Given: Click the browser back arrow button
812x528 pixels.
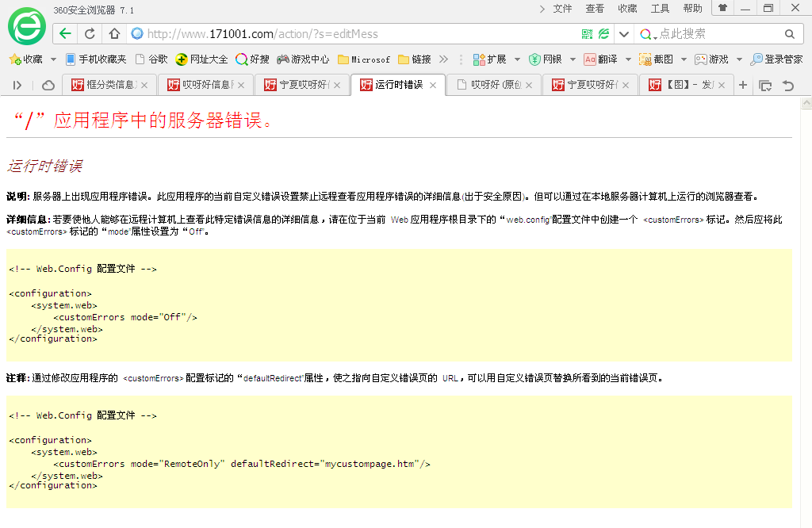Looking at the screenshot, I should (66, 34).
